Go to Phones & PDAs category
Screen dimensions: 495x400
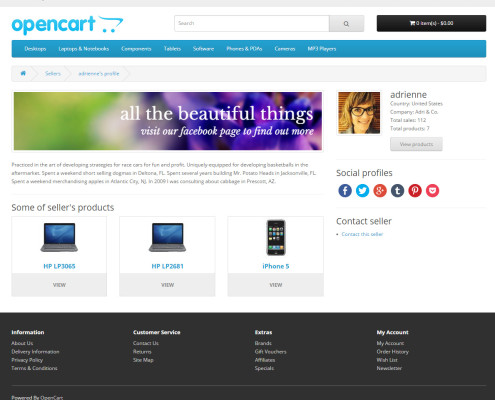tap(244, 49)
